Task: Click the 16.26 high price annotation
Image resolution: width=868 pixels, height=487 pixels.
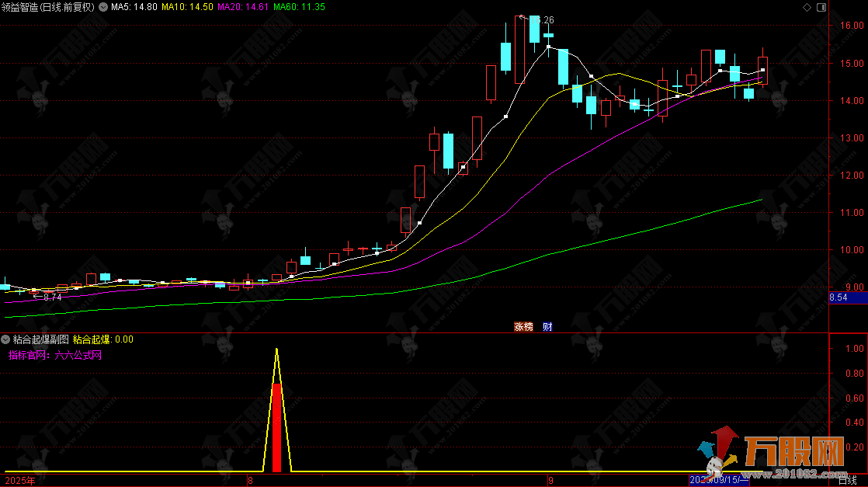Action: (538, 20)
